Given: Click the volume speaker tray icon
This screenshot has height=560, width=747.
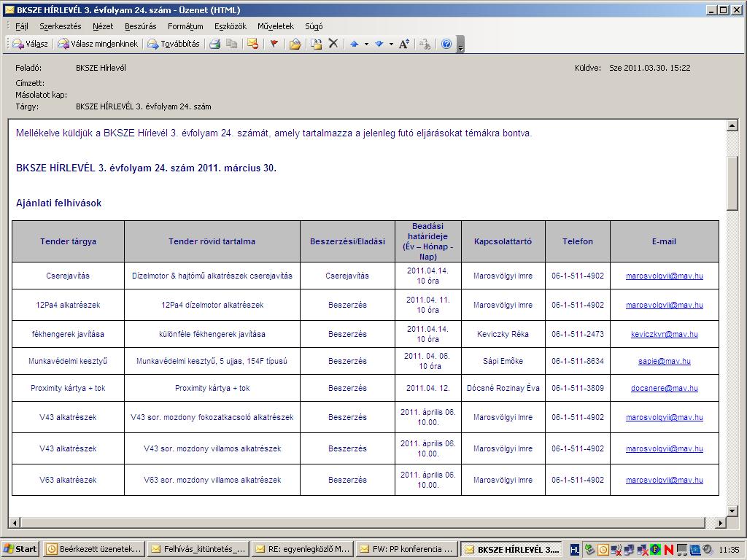Looking at the screenshot, I should click(x=708, y=550).
